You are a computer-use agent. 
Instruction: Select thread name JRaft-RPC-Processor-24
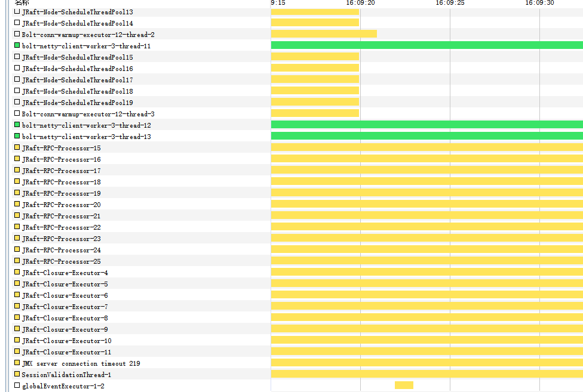pyautogui.click(x=62, y=250)
